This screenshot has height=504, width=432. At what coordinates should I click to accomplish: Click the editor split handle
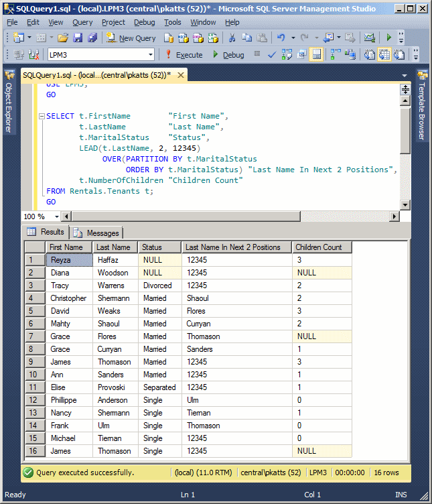(x=405, y=89)
